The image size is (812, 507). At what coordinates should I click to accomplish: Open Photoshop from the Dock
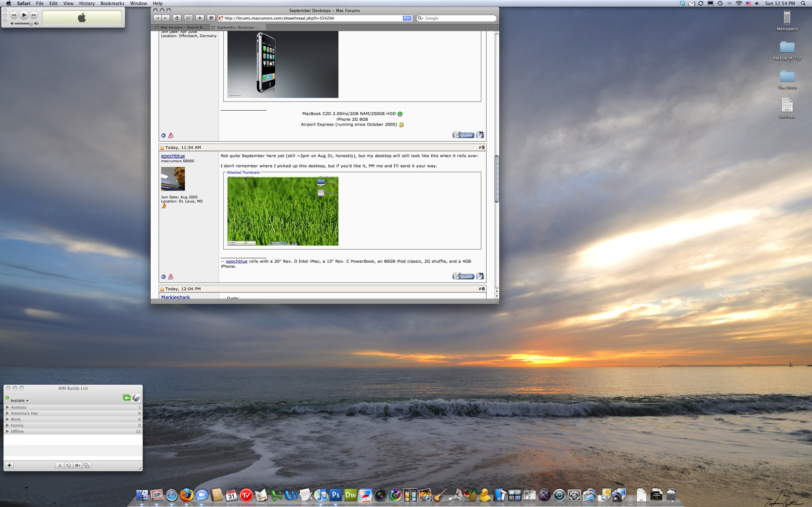pos(336,495)
